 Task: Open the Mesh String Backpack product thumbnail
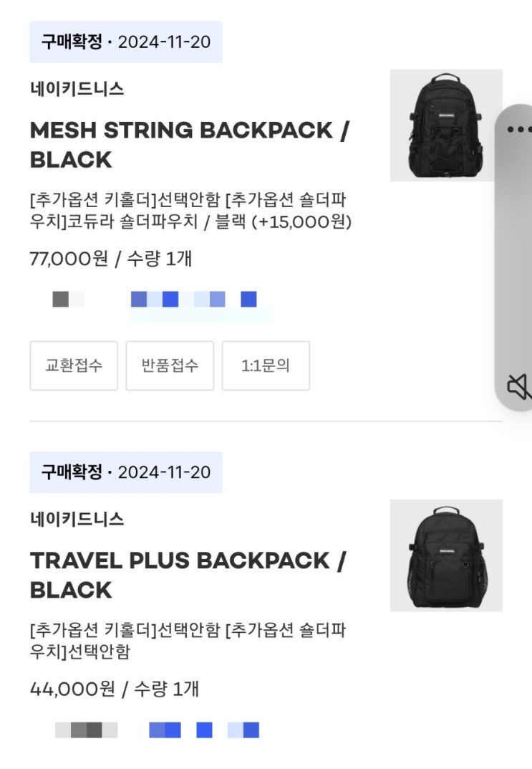[x=446, y=125]
